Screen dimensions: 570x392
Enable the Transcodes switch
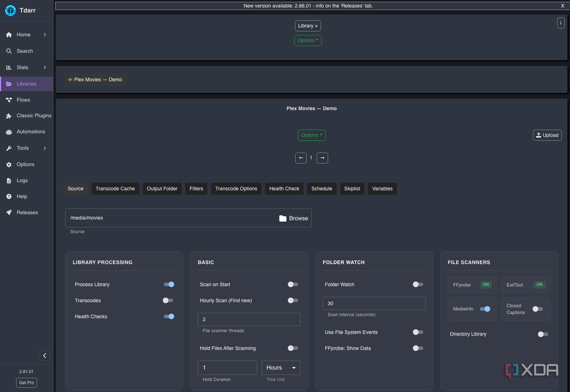168,300
